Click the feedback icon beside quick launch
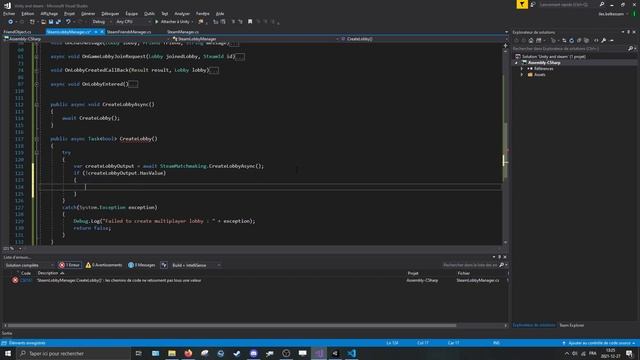This screenshot has width=640, height=360. [x=533, y=4]
